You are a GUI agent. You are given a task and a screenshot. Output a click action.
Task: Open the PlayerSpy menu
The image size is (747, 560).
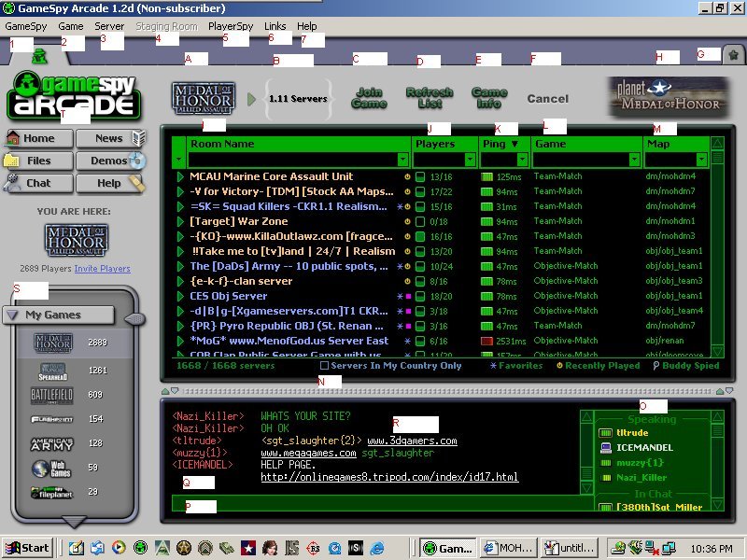click(231, 27)
